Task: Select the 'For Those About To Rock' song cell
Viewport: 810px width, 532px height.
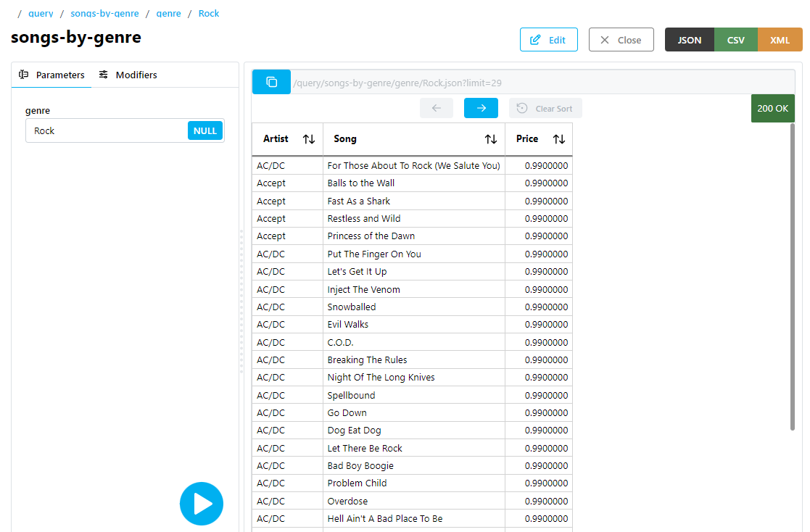Action: click(414, 166)
